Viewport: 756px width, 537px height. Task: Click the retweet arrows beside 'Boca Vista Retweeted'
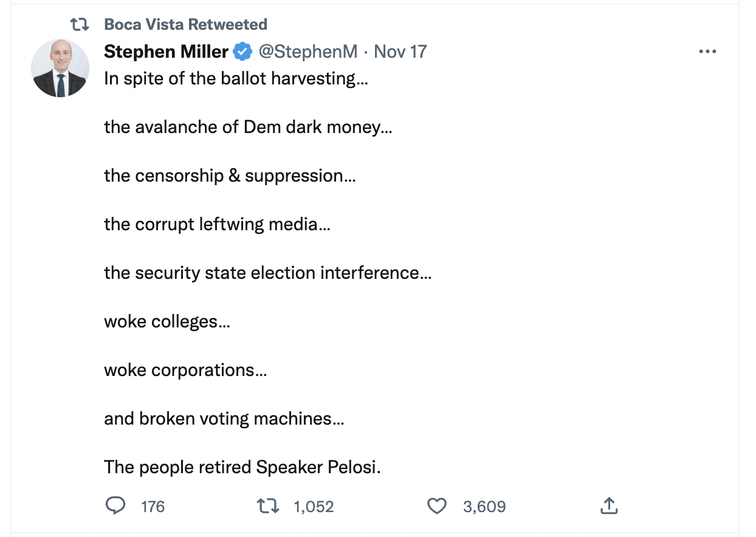[79, 24]
